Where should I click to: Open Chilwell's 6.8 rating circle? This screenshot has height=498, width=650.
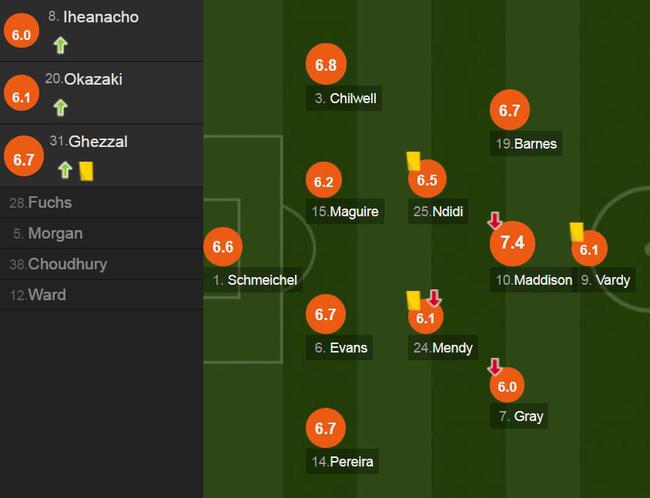click(326, 64)
